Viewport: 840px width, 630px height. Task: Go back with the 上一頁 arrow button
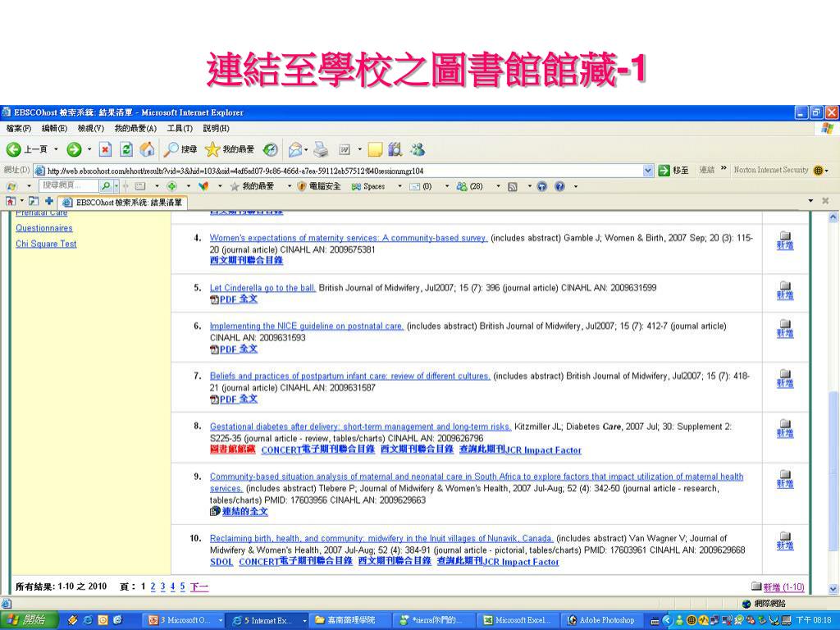[26, 149]
